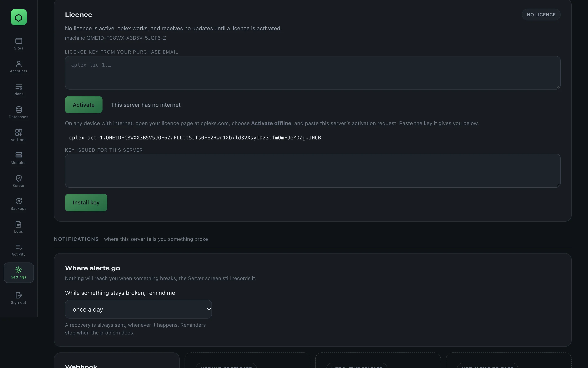Focus the 'Key issued for this server' textarea
The image size is (588, 368).
coord(312,171)
